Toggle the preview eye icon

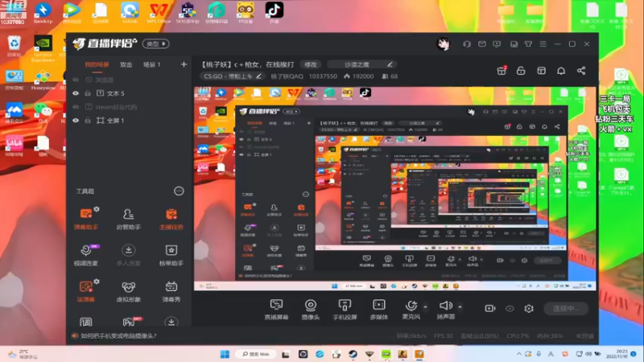coord(510,308)
